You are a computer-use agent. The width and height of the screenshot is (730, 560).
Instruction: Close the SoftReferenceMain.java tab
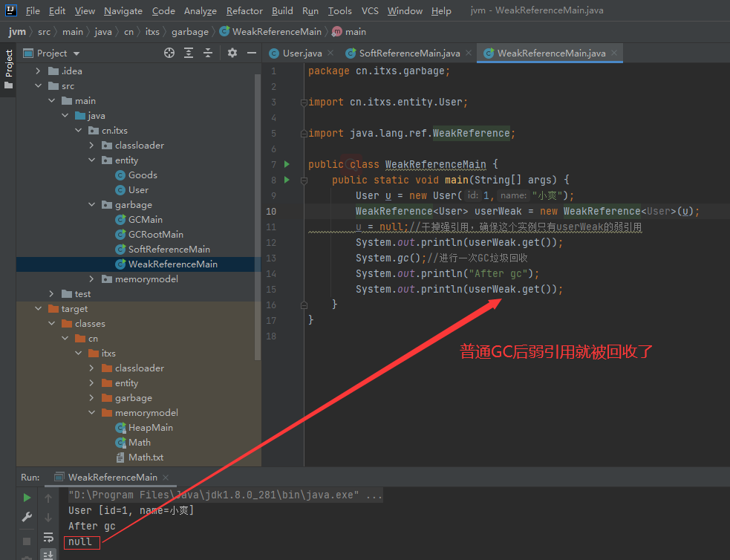pyautogui.click(x=469, y=53)
